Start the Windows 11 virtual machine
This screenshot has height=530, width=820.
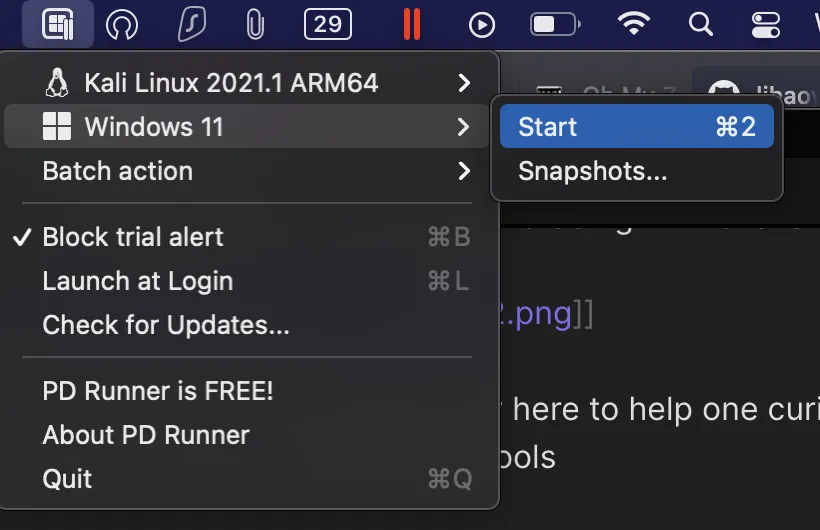tap(636, 126)
